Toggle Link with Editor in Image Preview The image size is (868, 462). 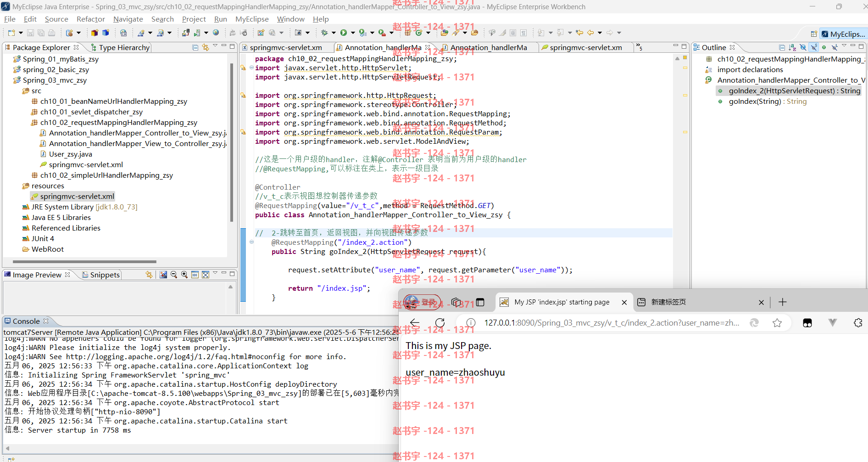click(149, 275)
